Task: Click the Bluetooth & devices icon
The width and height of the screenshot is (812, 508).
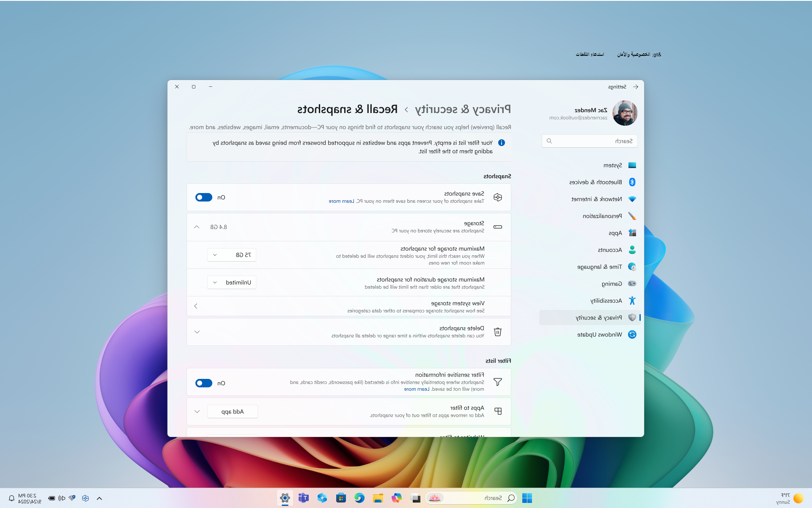Action: [632, 182]
